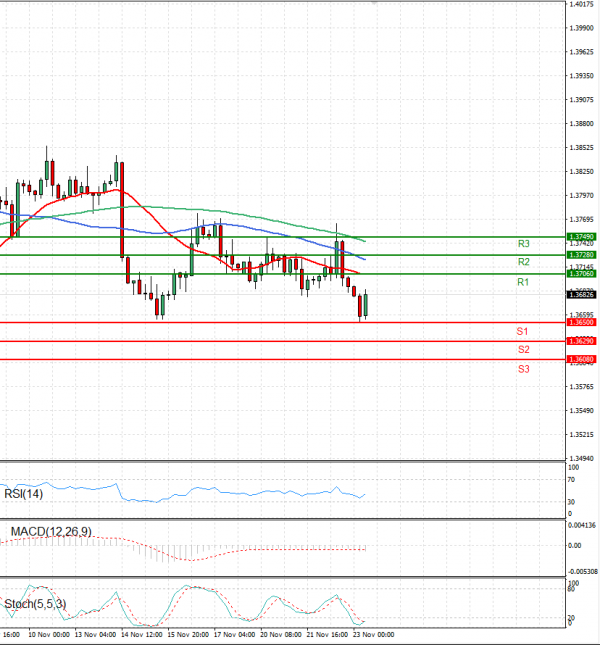Image resolution: width=600 pixels, height=645 pixels.
Task: Click the 1.37695 price axis value
Action: [581, 220]
